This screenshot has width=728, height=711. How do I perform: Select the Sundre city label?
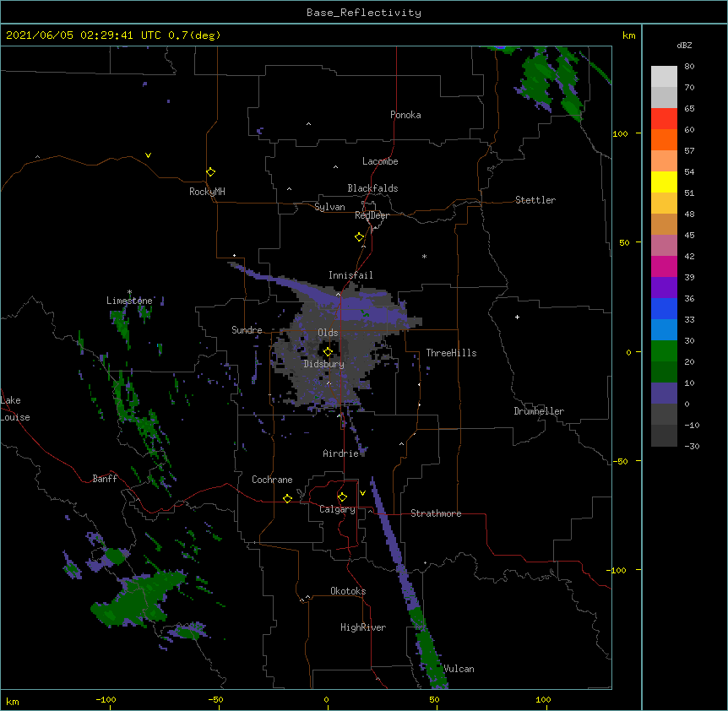pos(247,330)
